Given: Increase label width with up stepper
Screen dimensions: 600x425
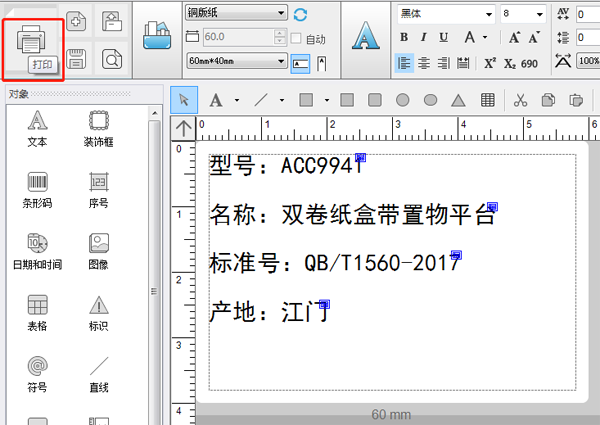Looking at the screenshot, I should point(280,33).
